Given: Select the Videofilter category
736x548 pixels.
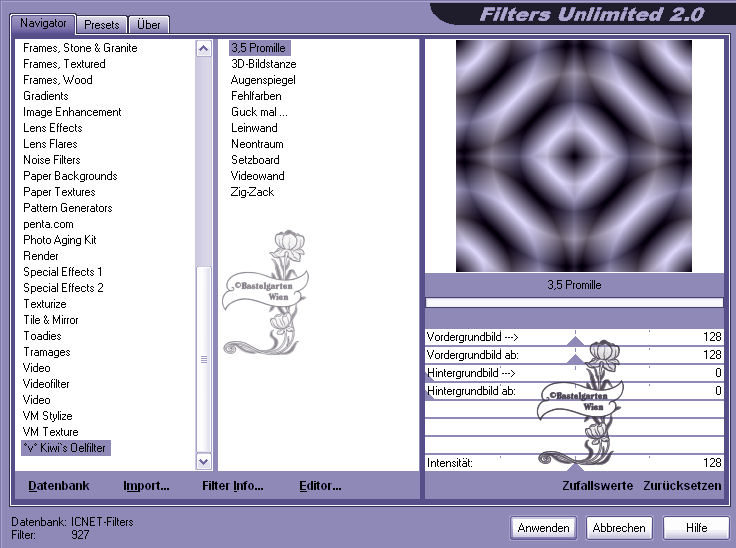Looking at the screenshot, I should tap(46, 384).
